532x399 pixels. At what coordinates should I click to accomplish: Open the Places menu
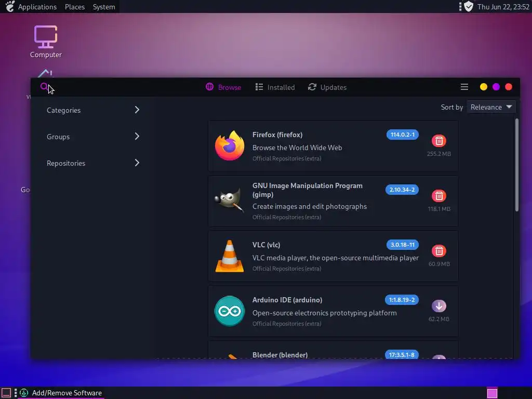pos(75,7)
